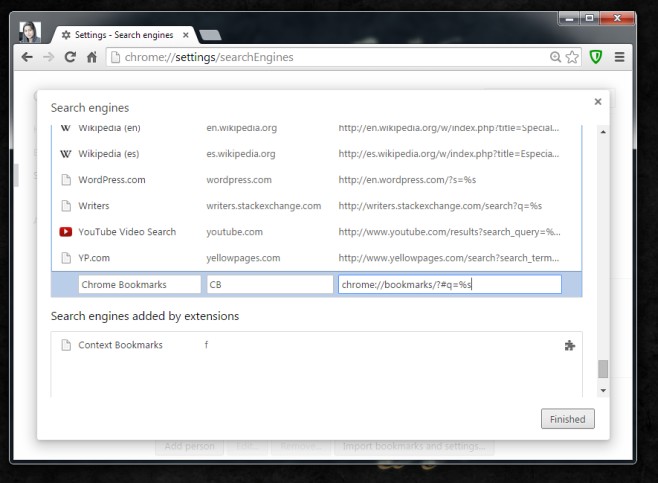Viewport: 658px width, 483px height.
Task: Close the Search engines dialog
Action: point(598,102)
